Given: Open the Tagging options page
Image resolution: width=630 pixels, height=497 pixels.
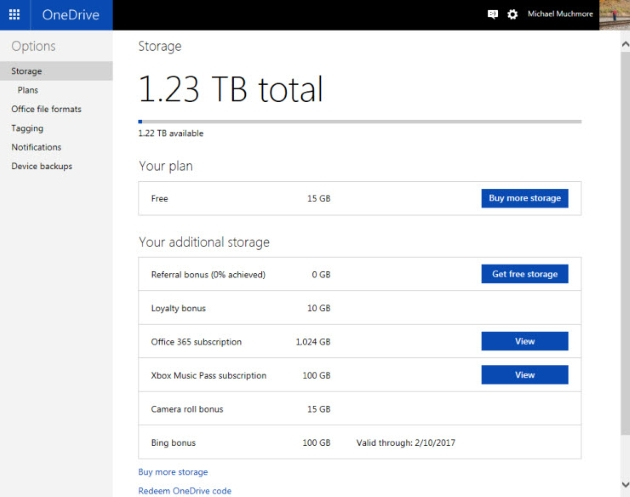Looking at the screenshot, I should (x=27, y=128).
